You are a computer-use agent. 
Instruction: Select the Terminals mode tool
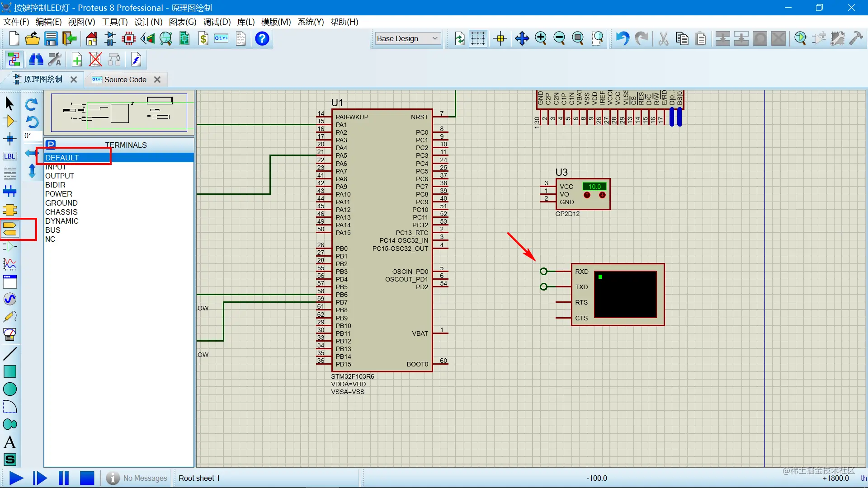click(10, 229)
